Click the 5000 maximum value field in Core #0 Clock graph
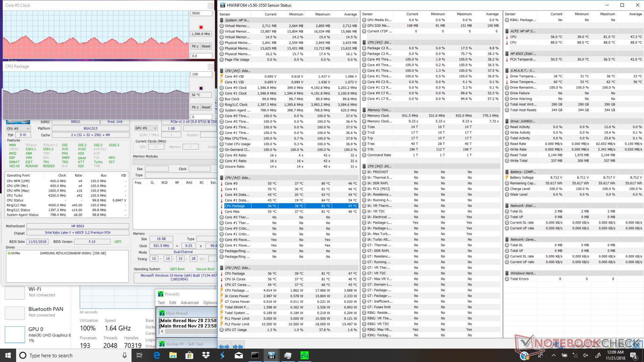 point(201,13)
